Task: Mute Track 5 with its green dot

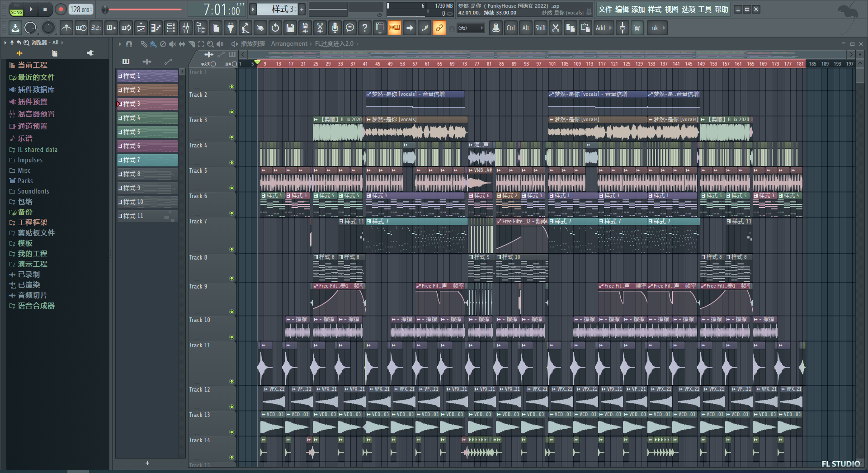Action: (x=231, y=188)
